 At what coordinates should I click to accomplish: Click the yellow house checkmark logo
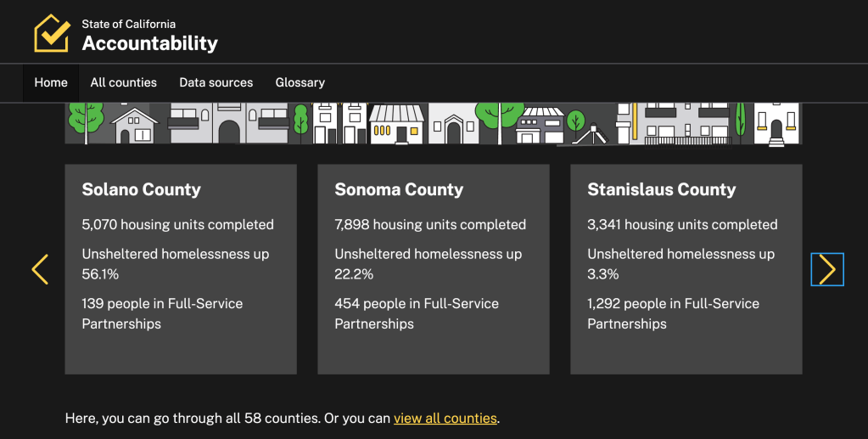coord(51,33)
